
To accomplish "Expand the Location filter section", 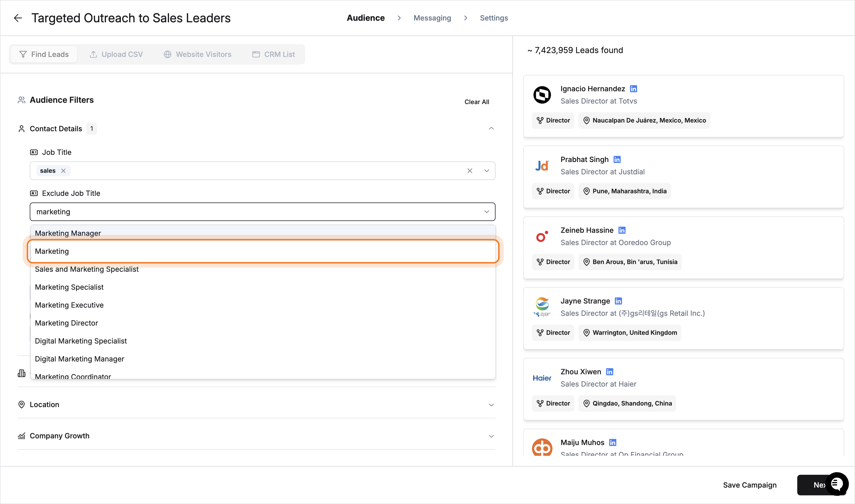I will point(491,405).
